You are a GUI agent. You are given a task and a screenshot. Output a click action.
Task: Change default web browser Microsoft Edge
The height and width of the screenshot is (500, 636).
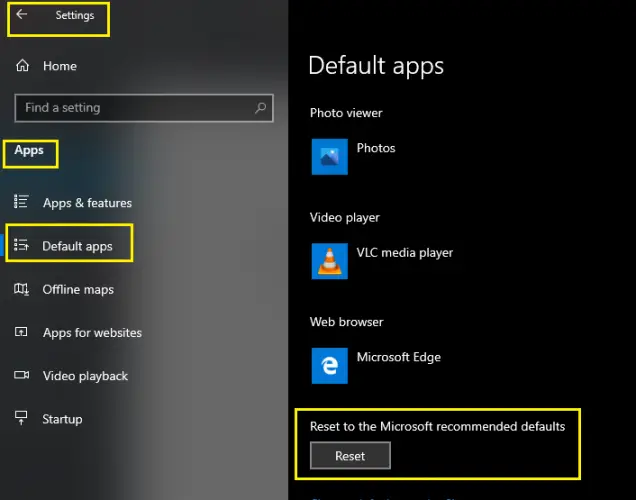click(376, 365)
